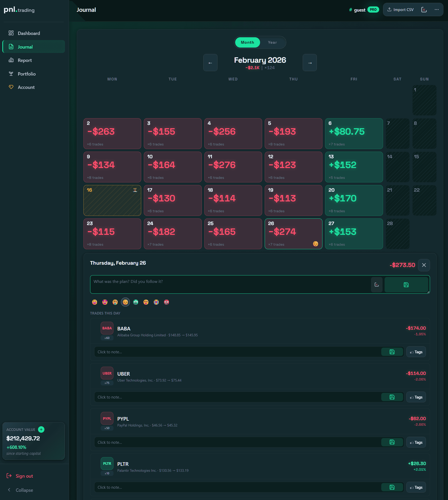Select the money-mouth mood emoji
The image size is (448, 500).
point(115,302)
